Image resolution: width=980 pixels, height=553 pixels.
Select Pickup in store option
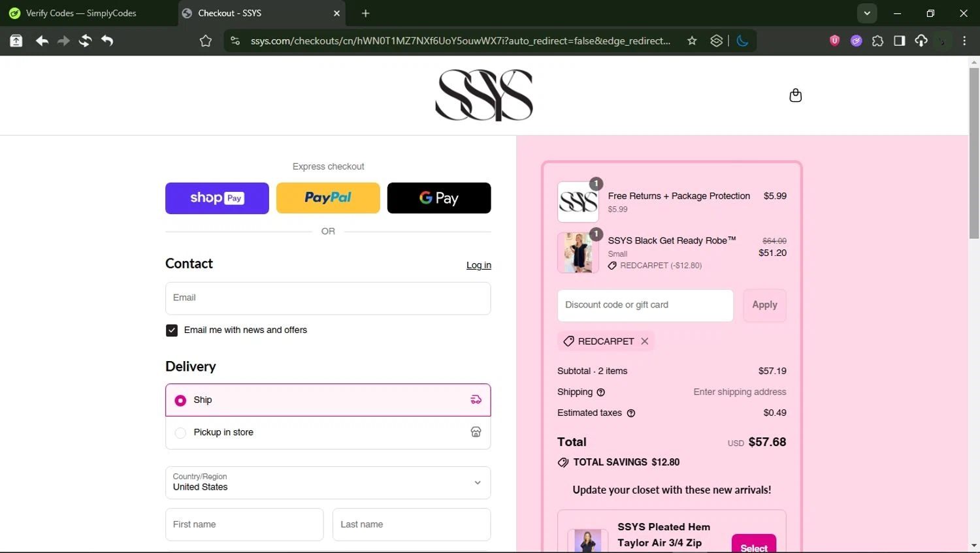(328, 432)
